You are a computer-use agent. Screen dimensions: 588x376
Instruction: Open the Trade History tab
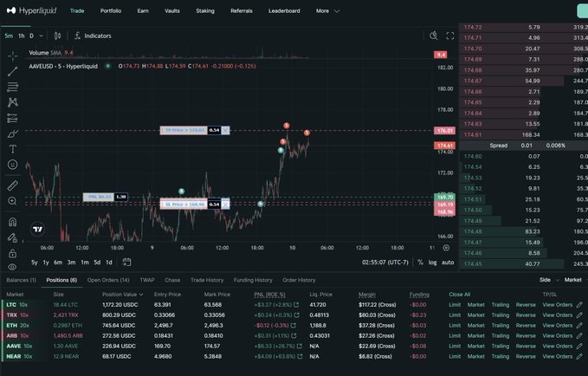[x=207, y=280]
